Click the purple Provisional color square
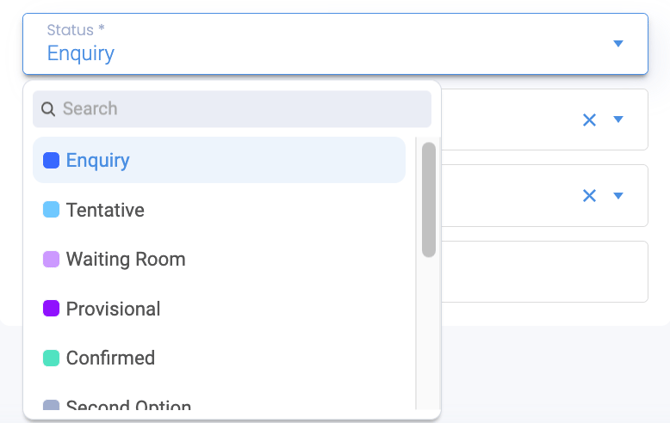Image resolution: width=670 pixels, height=423 pixels. [x=51, y=308]
